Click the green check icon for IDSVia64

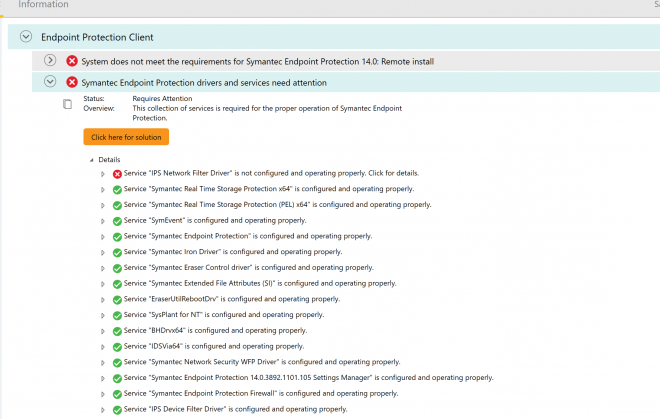(x=117, y=347)
